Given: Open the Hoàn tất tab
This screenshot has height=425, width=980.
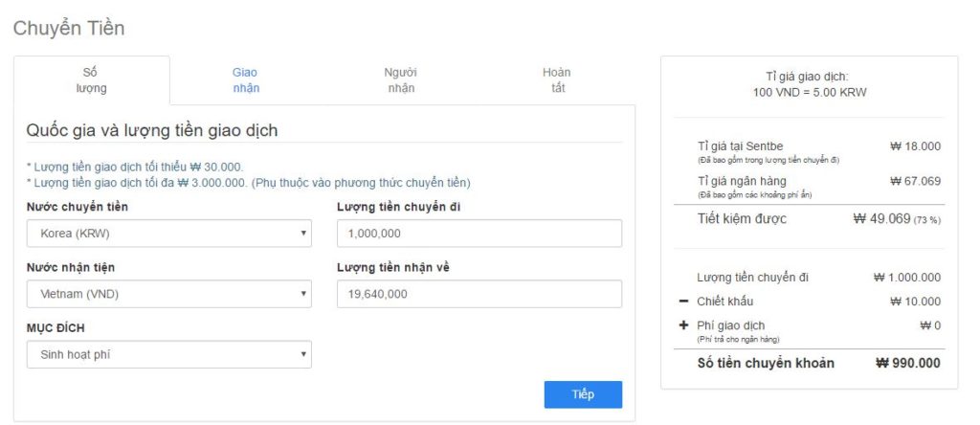Looking at the screenshot, I should 556,80.
